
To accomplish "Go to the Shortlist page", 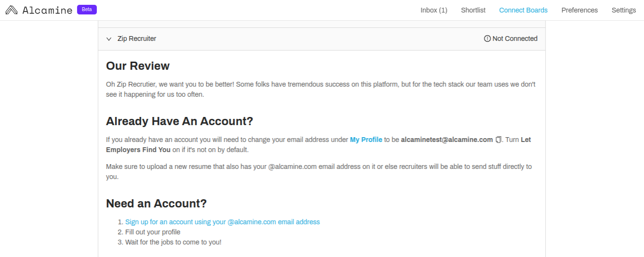I will 473,10.
